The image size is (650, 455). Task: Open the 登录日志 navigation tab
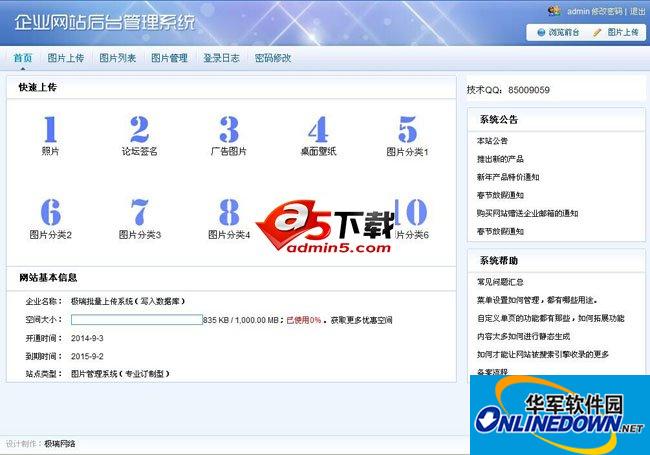221,58
